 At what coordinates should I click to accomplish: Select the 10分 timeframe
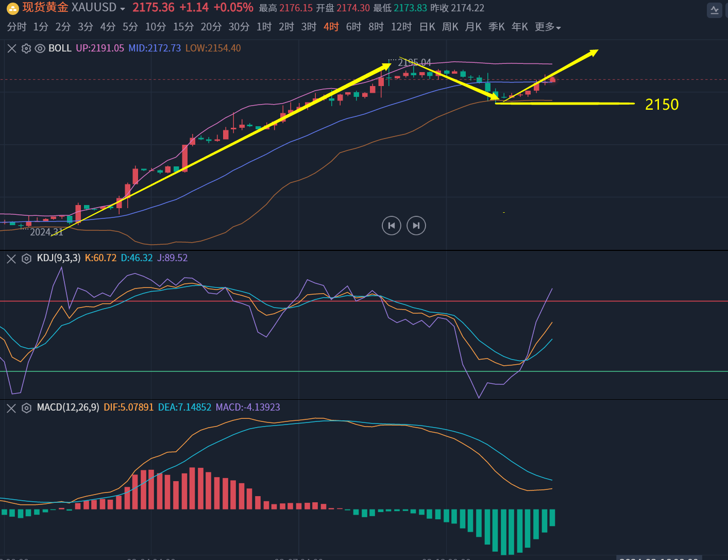tap(156, 27)
